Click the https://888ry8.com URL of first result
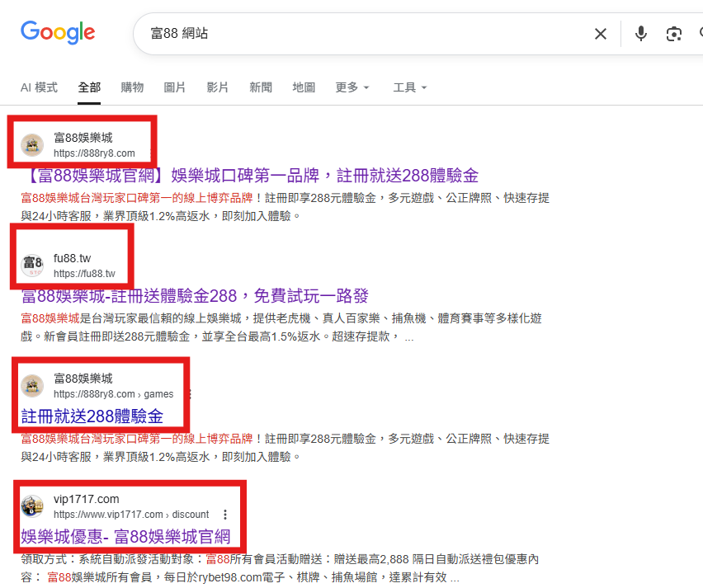Image resolution: width=703 pixels, height=588 pixels. 94,153
